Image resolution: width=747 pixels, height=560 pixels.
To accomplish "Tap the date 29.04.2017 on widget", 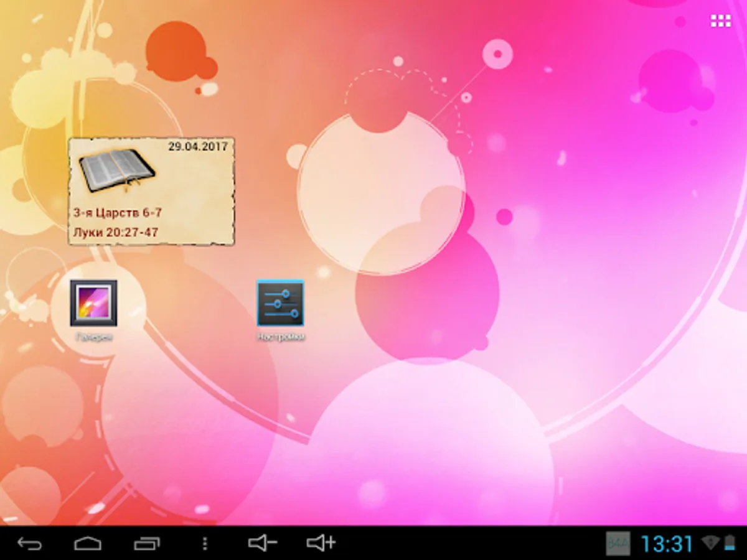I will [197, 147].
